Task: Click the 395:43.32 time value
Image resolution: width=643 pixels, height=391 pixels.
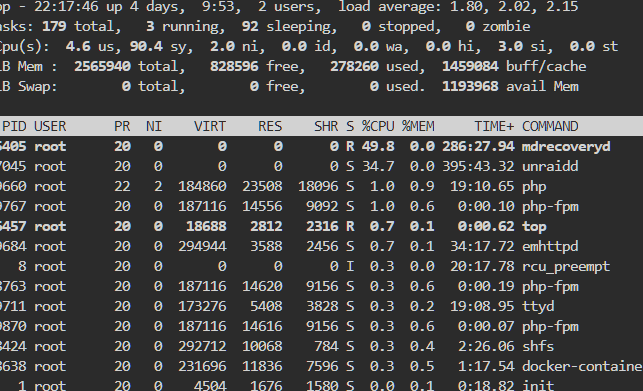Action: point(478,166)
